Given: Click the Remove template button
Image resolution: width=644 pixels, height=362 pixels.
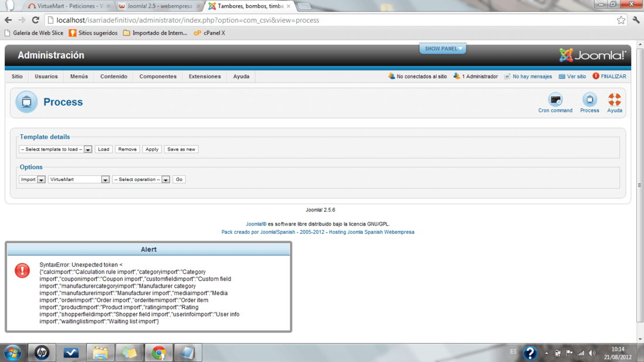Looking at the screenshot, I should tap(127, 149).
